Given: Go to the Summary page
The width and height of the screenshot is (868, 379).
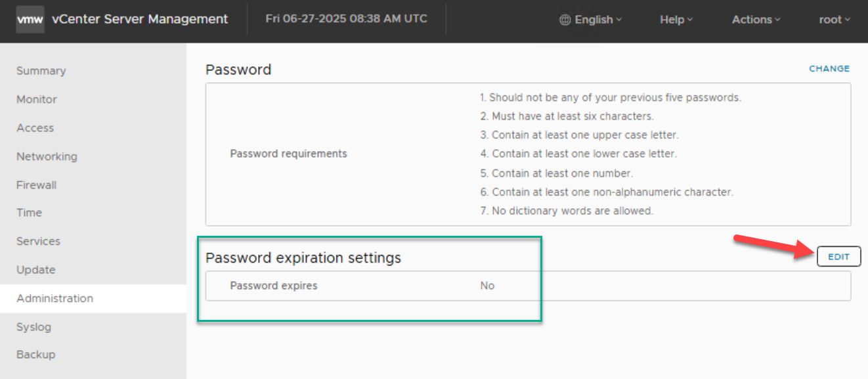Looking at the screenshot, I should click(x=41, y=71).
